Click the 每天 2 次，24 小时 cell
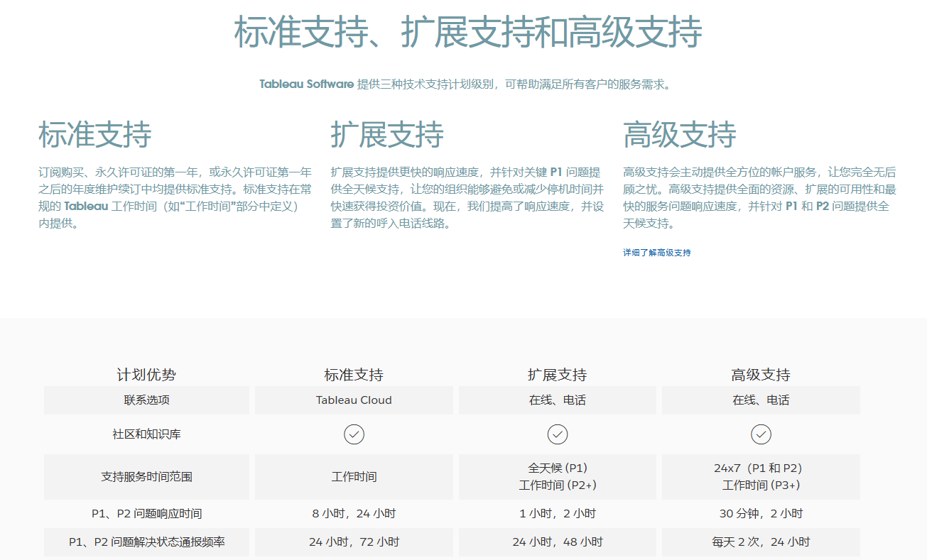This screenshot has height=560, width=927. point(761,542)
